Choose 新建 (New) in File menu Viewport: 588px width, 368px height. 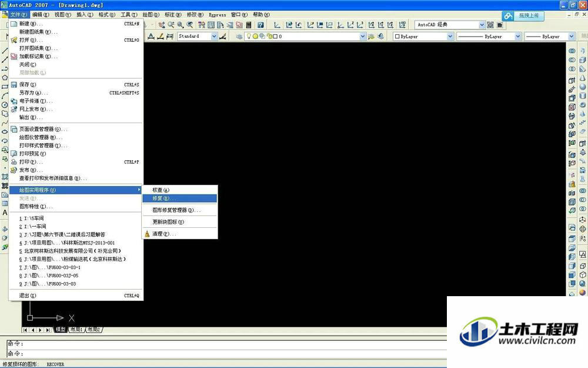tap(75, 24)
